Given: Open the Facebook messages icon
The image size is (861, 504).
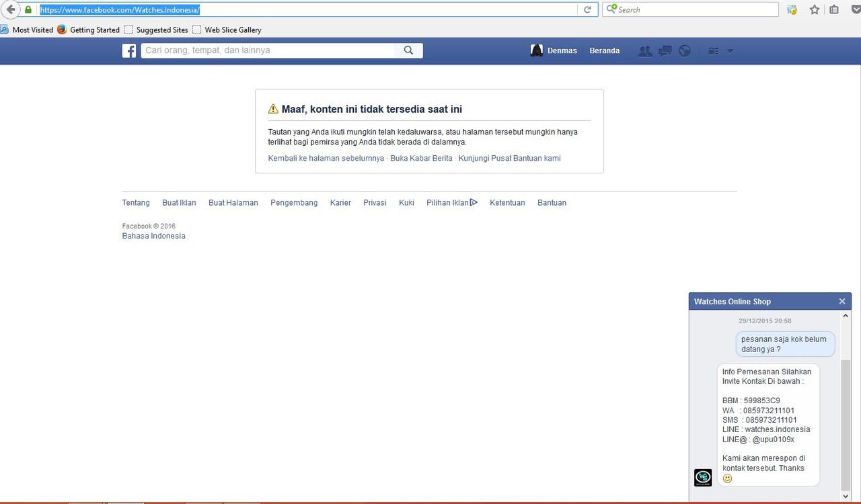Looking at the screenshot, I should coord(665,50).
